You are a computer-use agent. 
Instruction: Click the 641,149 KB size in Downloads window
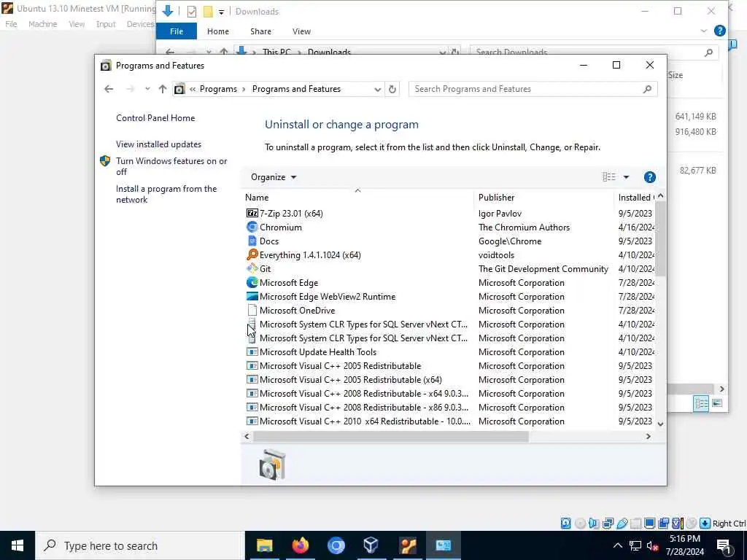pyautogui.click(x=695, y=116)
